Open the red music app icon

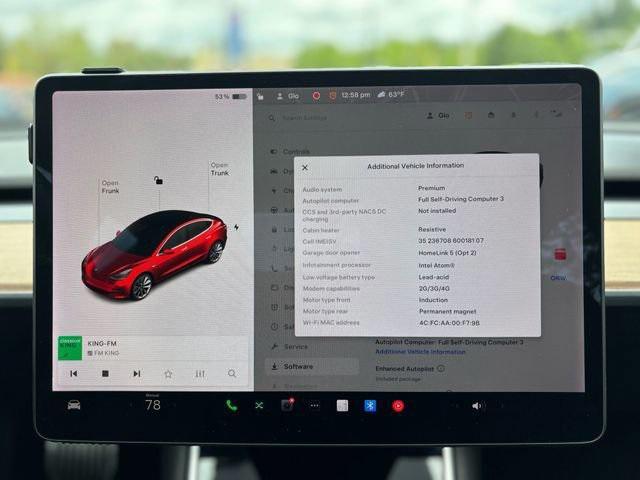(x=398, y=406)
